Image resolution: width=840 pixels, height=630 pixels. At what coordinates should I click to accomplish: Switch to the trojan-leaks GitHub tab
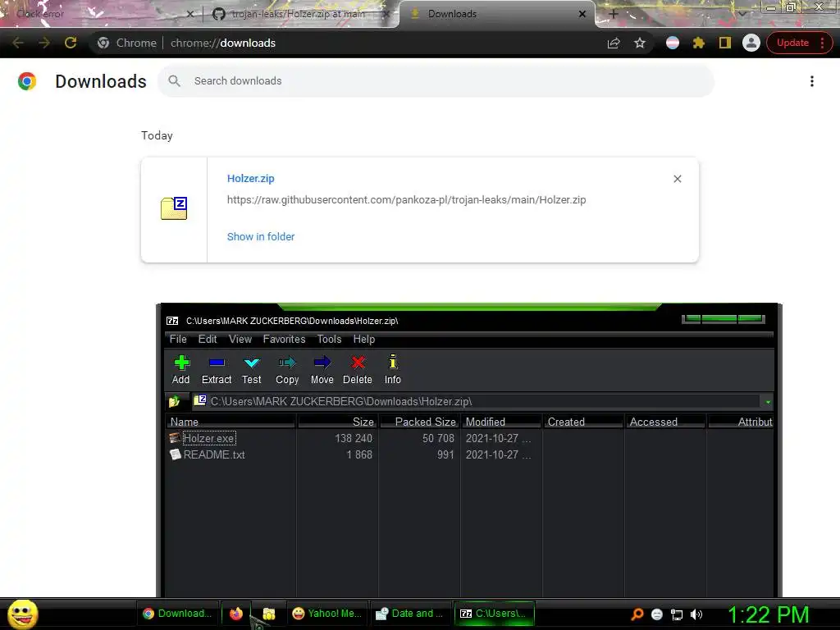pos(299,14)
